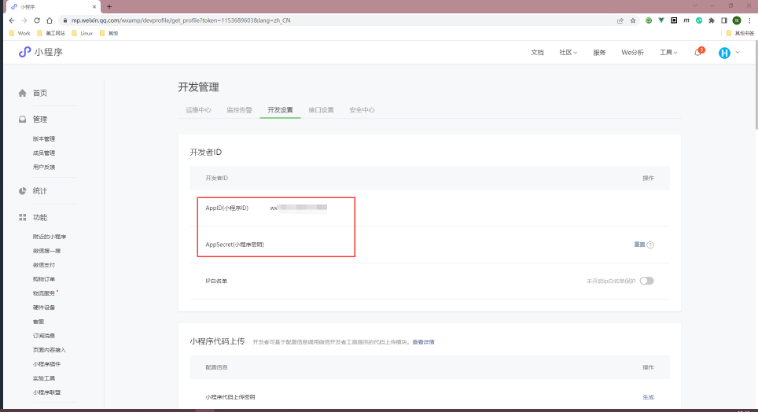This screenshot has height=413, width=758.
Task: Close the 小程序 browser tab
Action: click(94, 7)
